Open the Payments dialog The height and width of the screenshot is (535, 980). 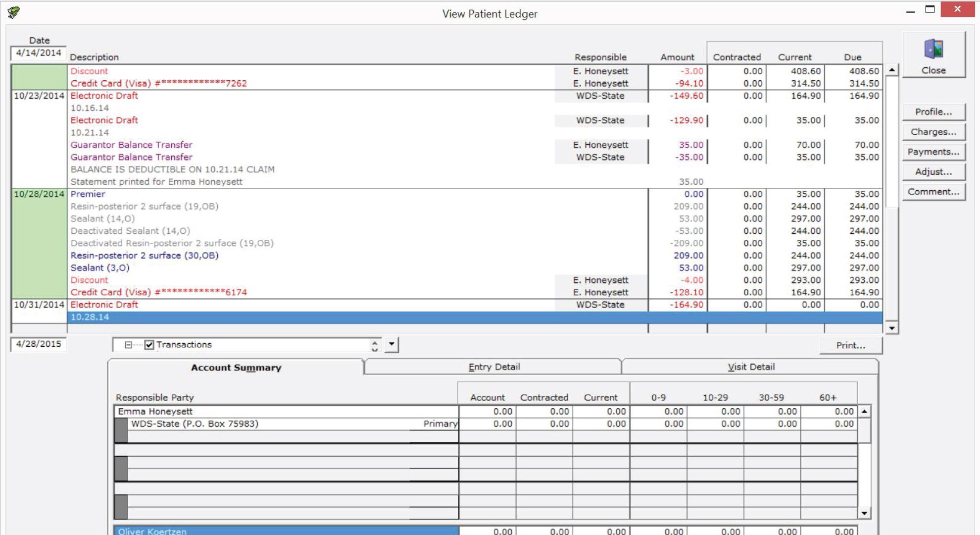[x=933, y=152]
